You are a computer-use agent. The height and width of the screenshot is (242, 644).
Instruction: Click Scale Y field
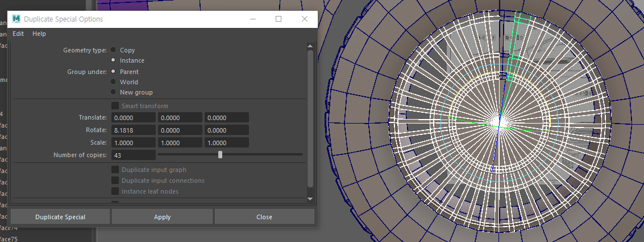point(180,142)
